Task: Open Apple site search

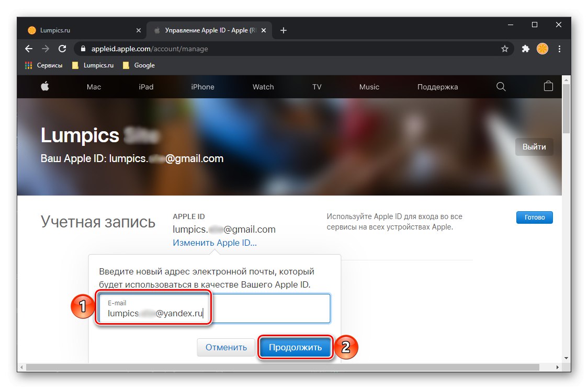Action: pos(501,87)
